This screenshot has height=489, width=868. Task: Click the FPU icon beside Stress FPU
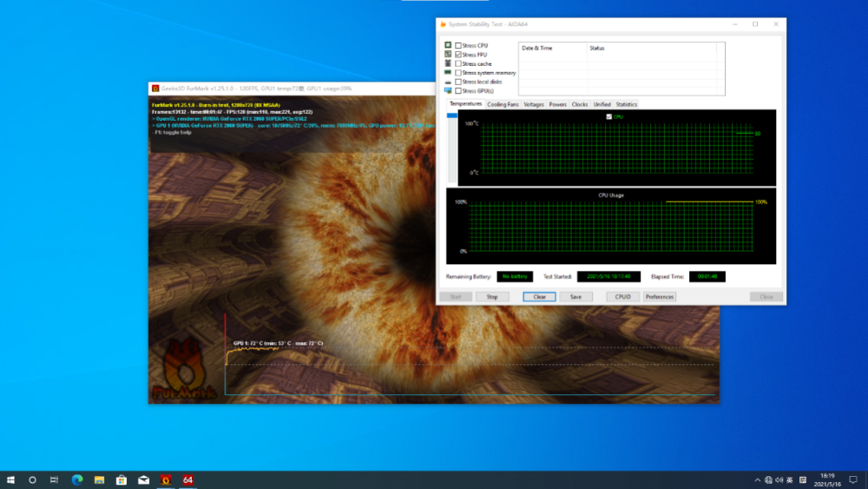pos(448,54)
